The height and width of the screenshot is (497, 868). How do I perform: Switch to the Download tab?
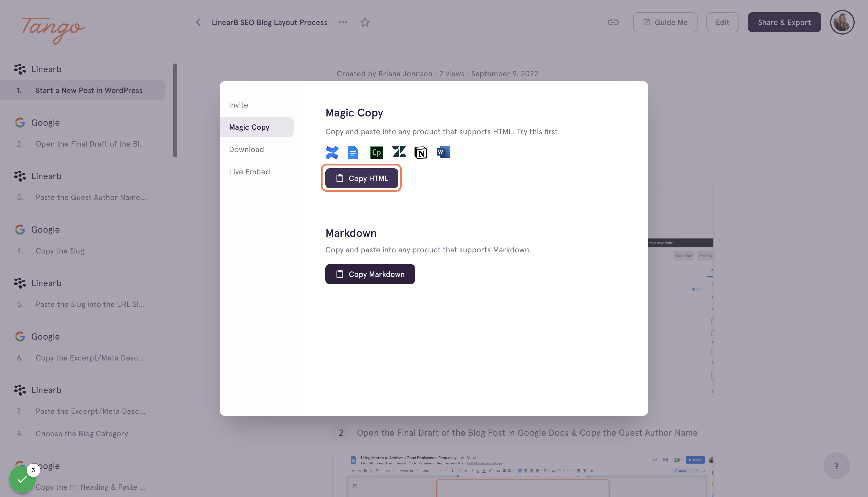[257, 150]
